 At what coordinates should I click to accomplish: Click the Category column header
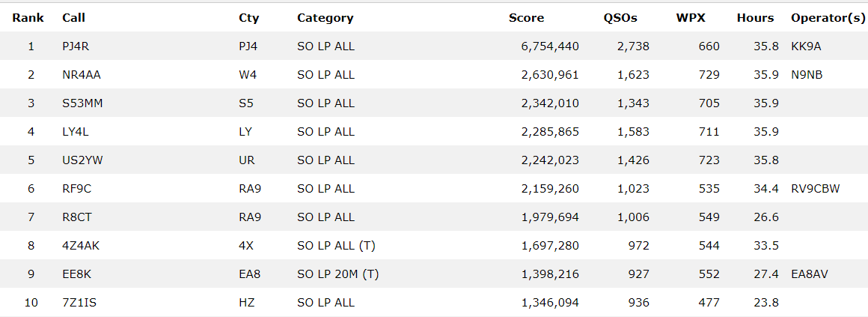325,18
